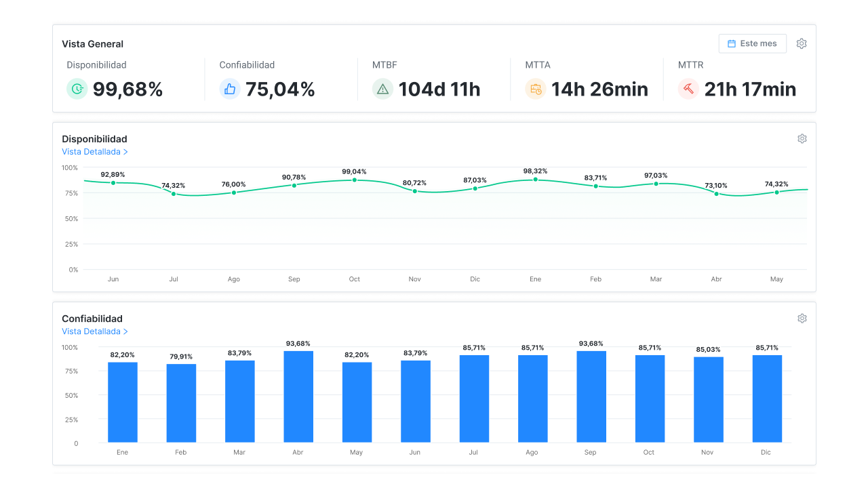Select the Nov bar labeled 85,03%
This screenshot has height=488, width=868.
709,400
